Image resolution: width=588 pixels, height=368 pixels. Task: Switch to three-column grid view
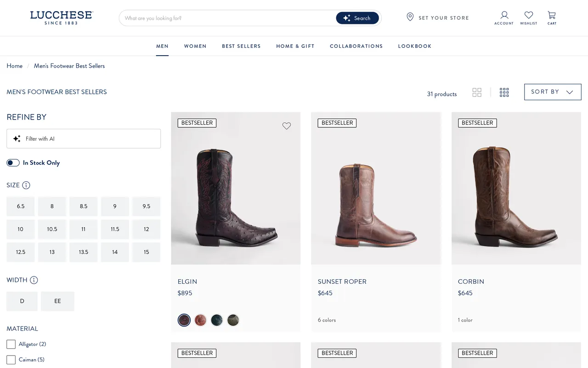504,92
